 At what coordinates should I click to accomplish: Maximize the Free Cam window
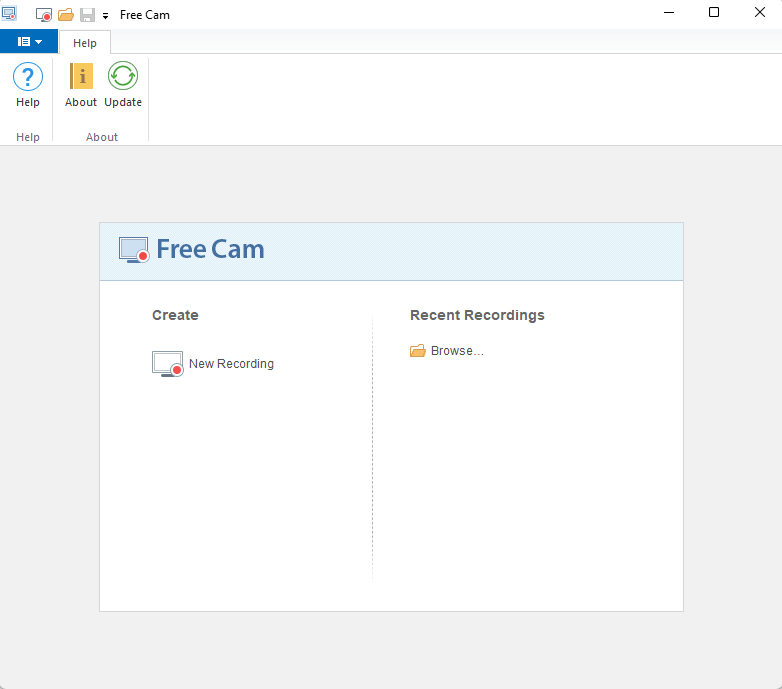click(714, 12)
